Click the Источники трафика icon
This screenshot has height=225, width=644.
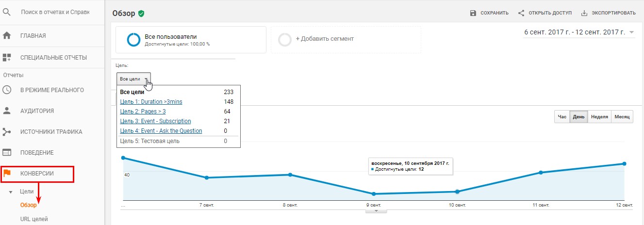point(7,131)
